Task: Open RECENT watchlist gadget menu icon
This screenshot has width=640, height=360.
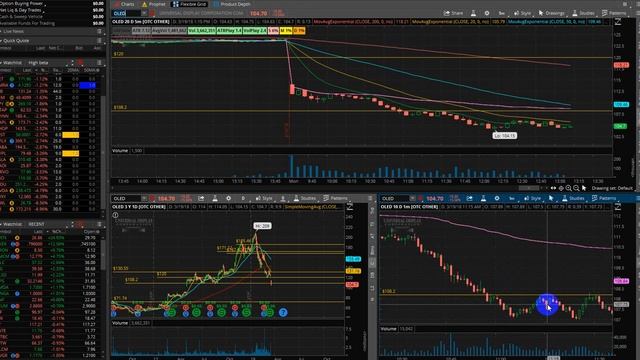Action: tap(99, 224)
